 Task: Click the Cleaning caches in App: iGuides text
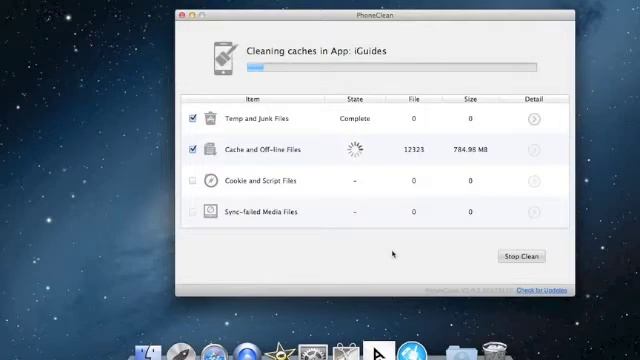[x=316, y=51]
